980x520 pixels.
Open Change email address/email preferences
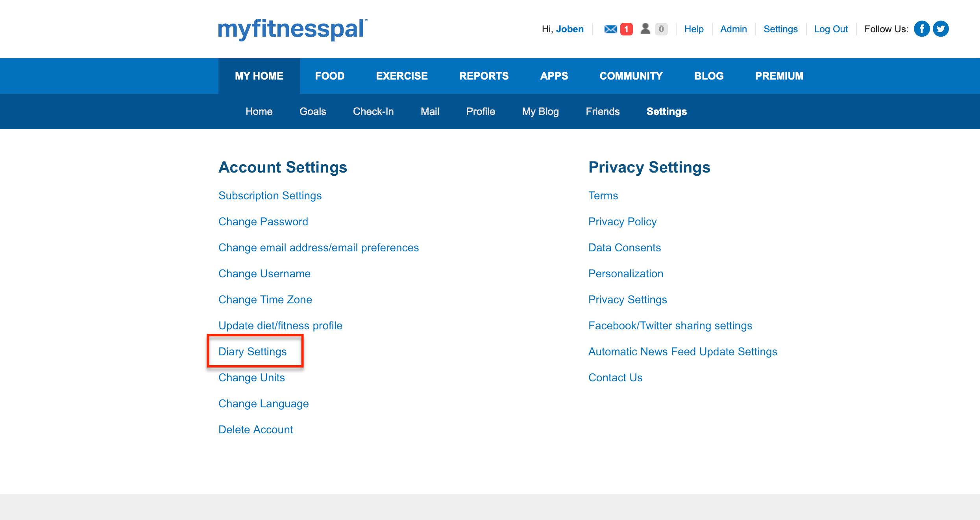[x=319, y=248]
